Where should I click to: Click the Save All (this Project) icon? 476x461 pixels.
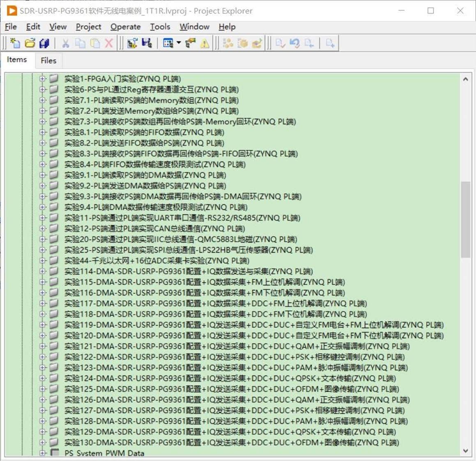click(x=147, y=43)
